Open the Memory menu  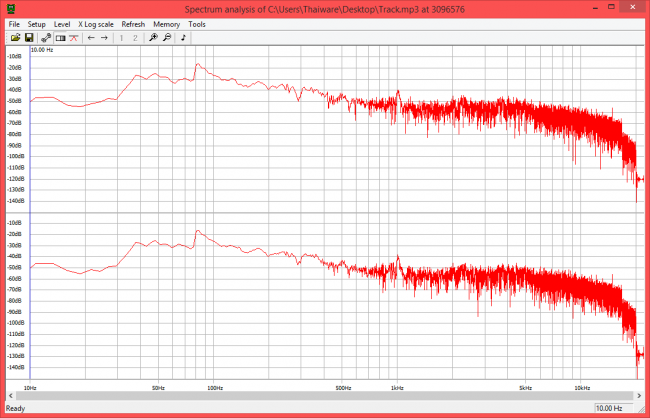166,24
